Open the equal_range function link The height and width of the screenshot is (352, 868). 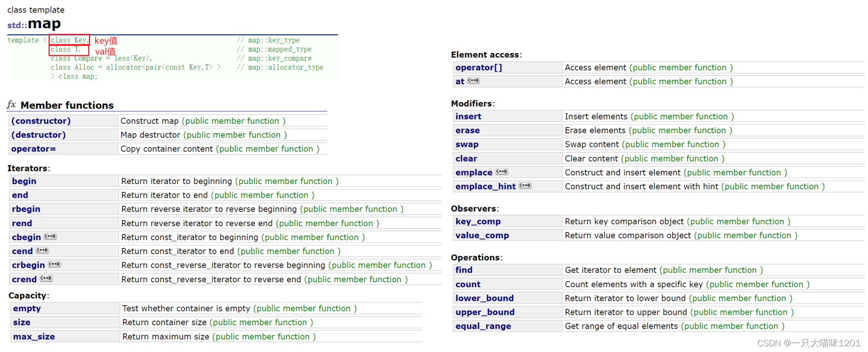point(483,326)
